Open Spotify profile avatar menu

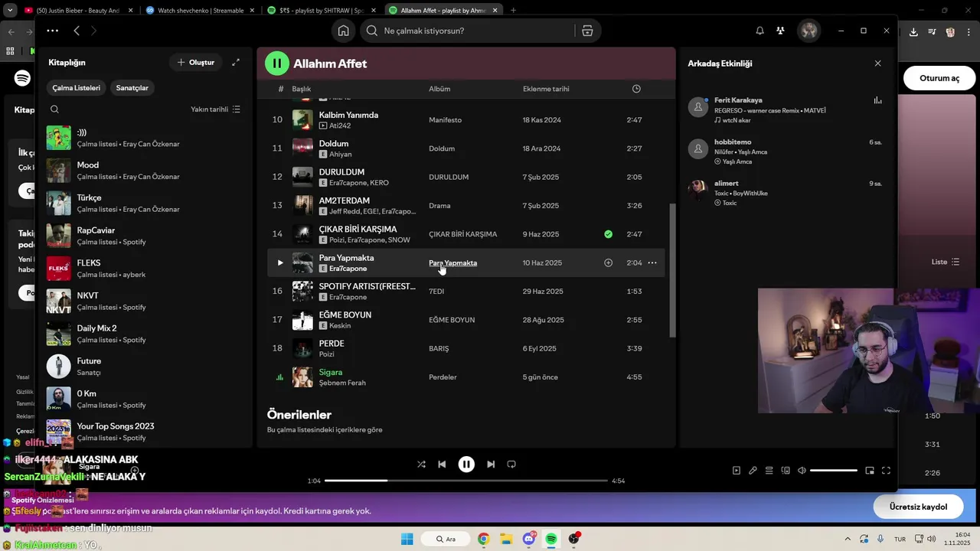[x=808, y=31]
